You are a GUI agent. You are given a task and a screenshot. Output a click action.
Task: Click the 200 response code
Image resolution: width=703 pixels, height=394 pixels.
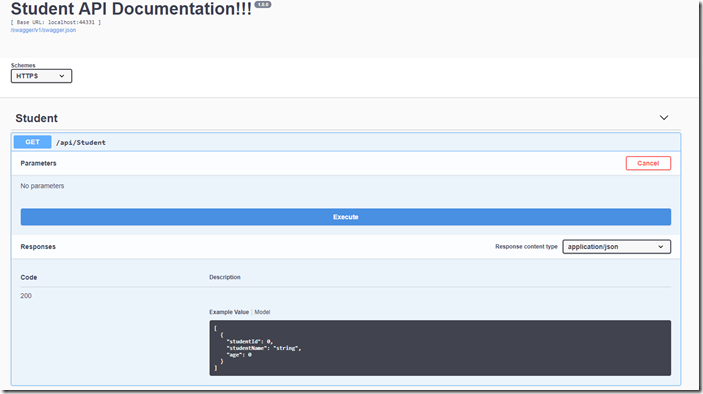pyautogui.click(x=26, y=296)
